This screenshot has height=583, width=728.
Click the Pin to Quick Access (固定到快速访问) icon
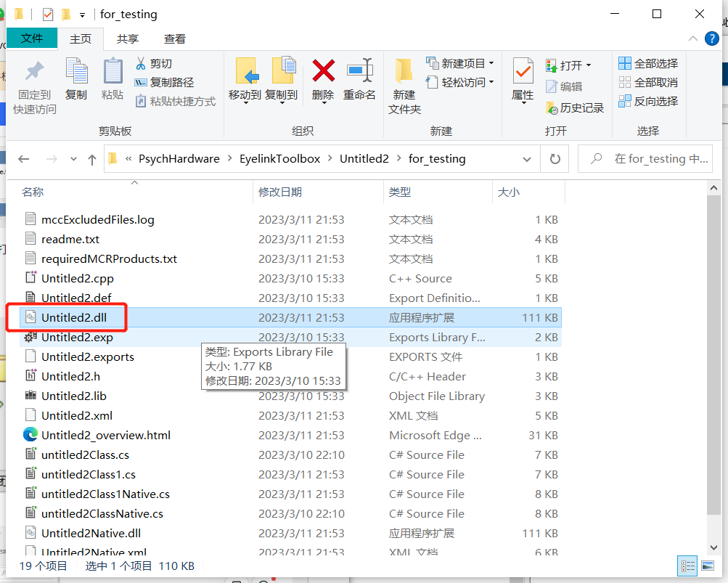tap(34, 73)
